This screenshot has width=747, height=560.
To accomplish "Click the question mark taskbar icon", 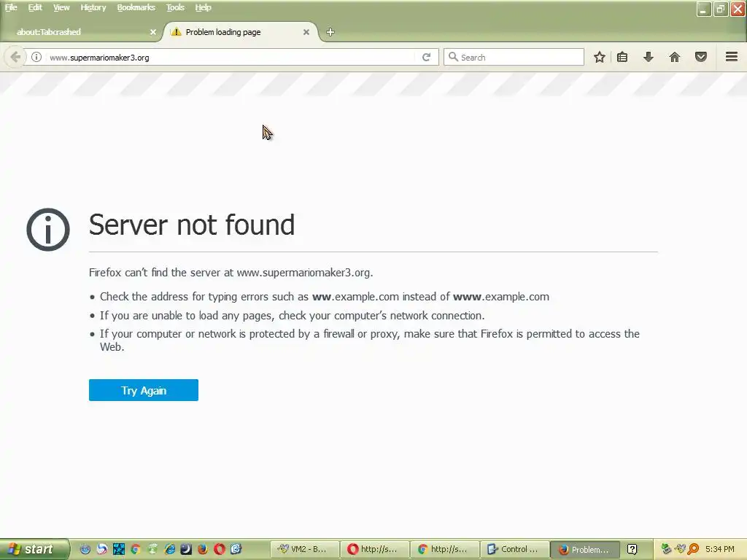I will [x=632, y=549].
